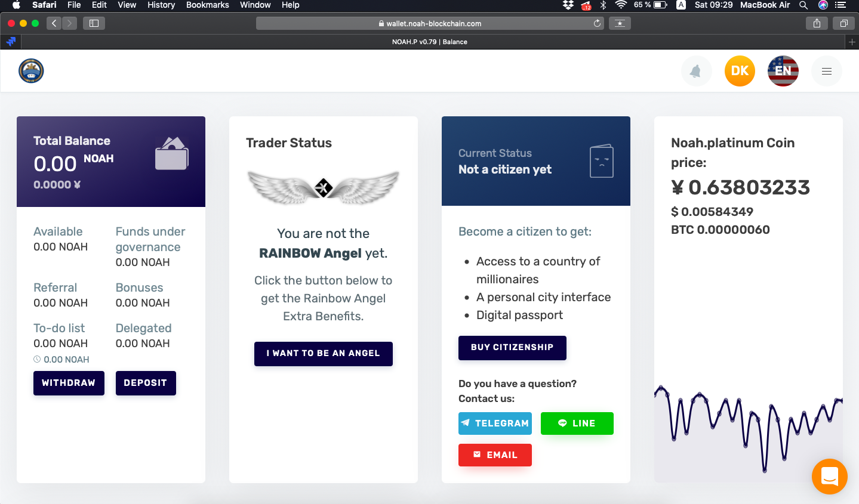Click the To-do list label
The height and width of the screenshot is (504, 859).
(59, 328)
